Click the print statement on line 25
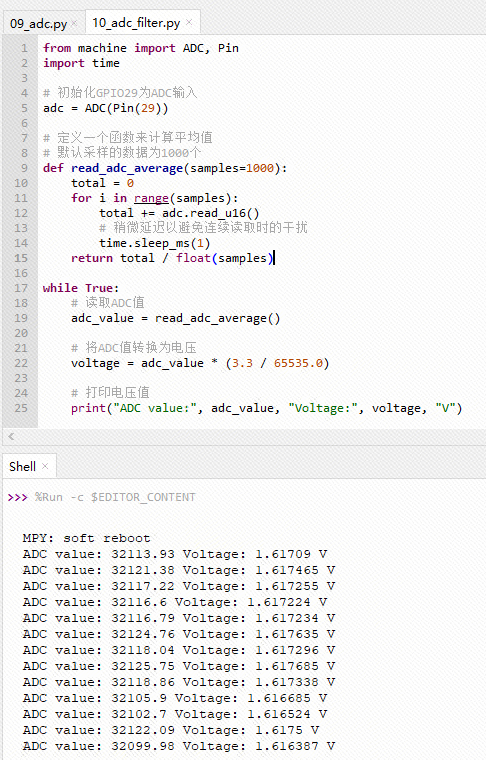Image resolution: width=486 pixels, height=760 pixels. [267, 408]
